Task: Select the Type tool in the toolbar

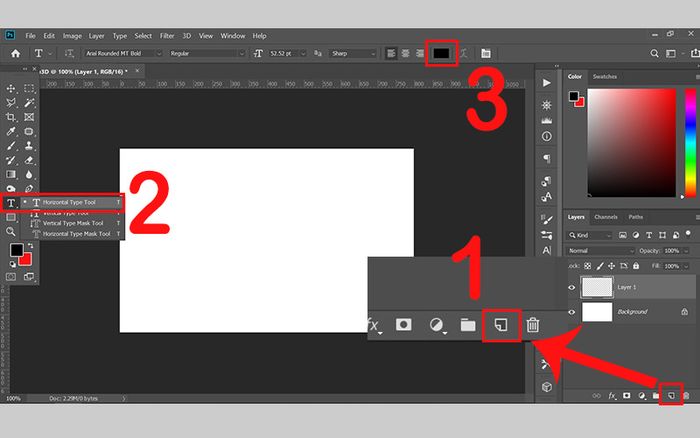Action: click(11, 203)
